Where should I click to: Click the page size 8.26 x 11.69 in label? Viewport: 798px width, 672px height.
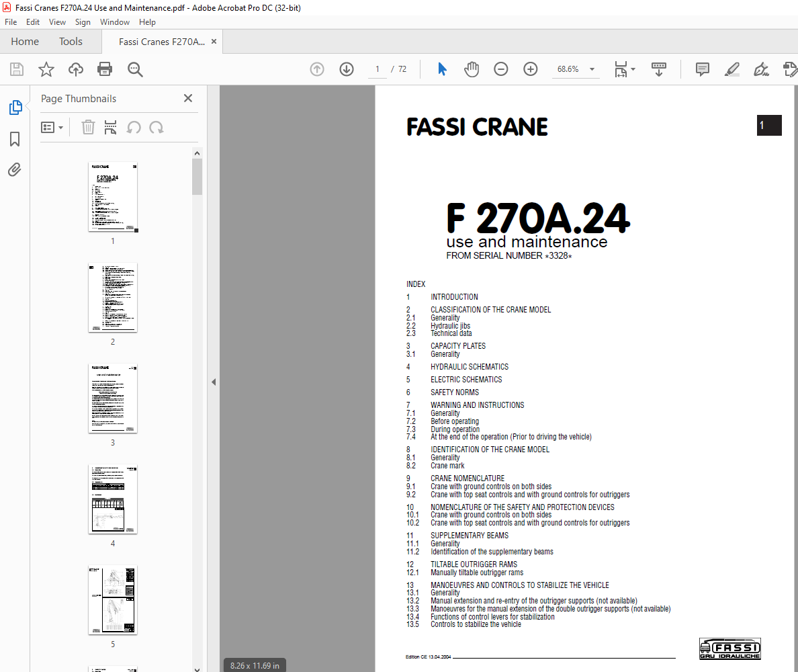coord(255,665)
